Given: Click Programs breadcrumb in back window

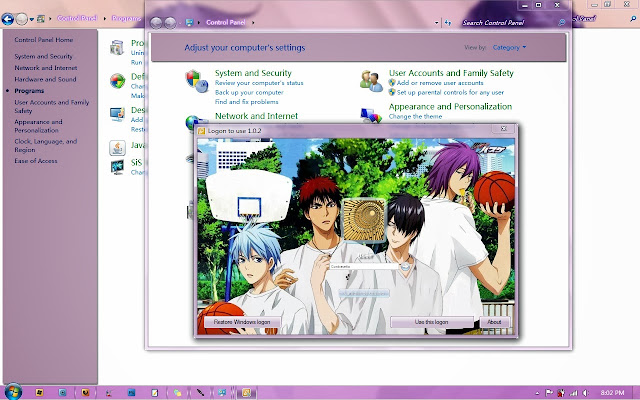Looking at the screenshot, I should coord(126,18).
